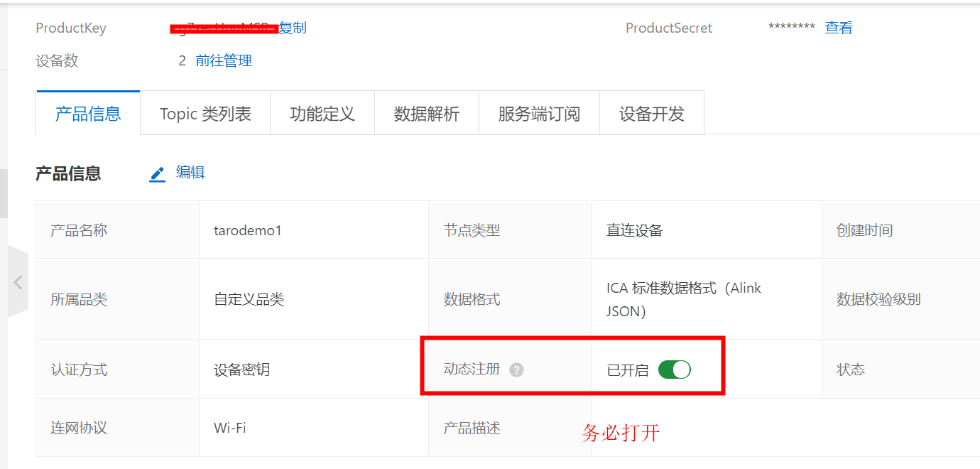Viewport: 980px width, 469px height.
Task: Go to the 服务端订阅 tab
Action: tap(539, 114)
